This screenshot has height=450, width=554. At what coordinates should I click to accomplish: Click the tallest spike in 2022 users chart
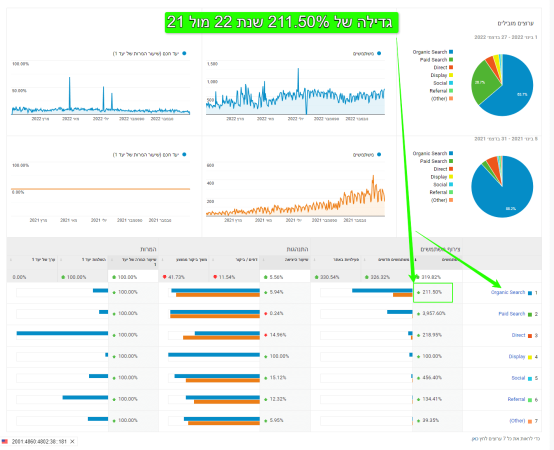point(298,71)
